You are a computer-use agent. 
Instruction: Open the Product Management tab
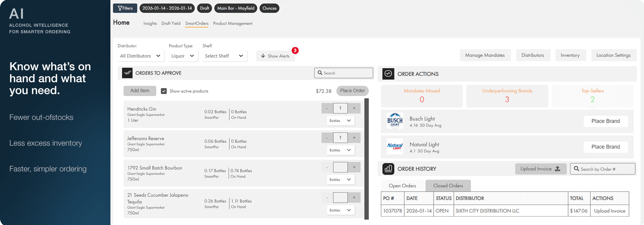233,23
